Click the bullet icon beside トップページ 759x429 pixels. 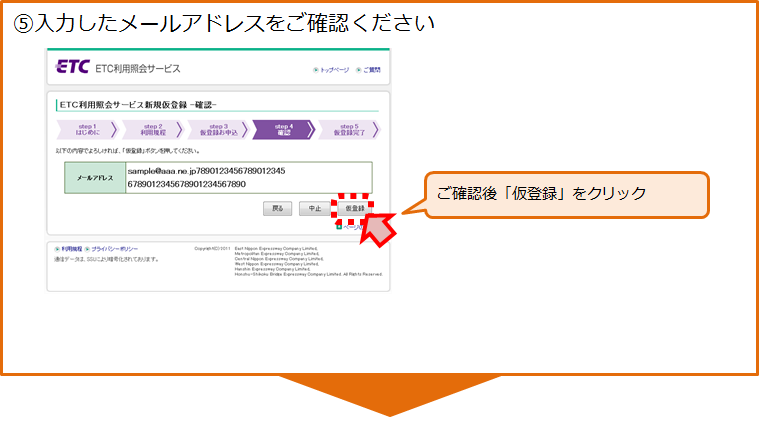(x=315, y=70)
